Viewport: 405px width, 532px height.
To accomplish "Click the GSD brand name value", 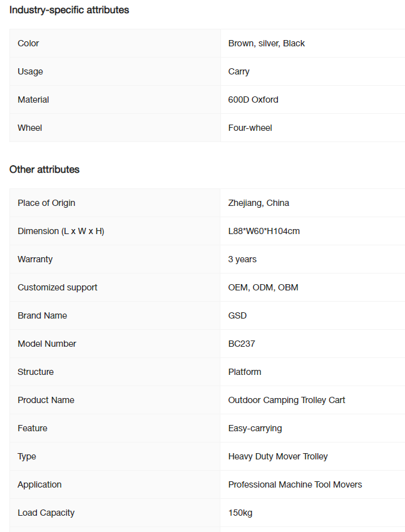I will pyautogui.click(x=237, y=315).
